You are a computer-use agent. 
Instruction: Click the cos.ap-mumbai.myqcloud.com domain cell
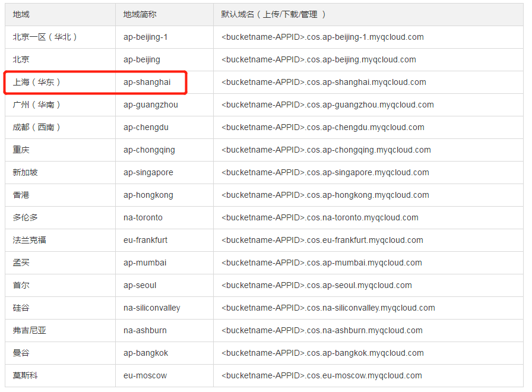pyautogui.click(x=321, y=263)
